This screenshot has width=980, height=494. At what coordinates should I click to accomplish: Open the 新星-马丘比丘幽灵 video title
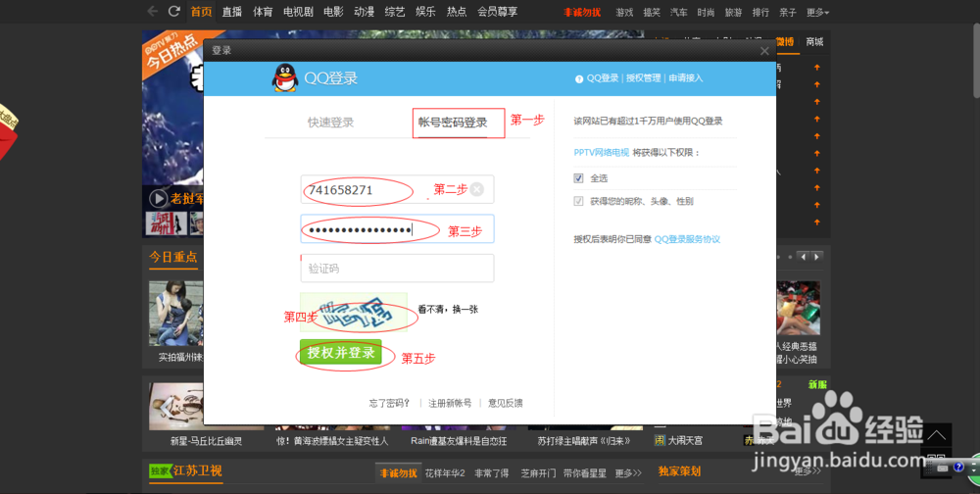(x=206, y=441)
